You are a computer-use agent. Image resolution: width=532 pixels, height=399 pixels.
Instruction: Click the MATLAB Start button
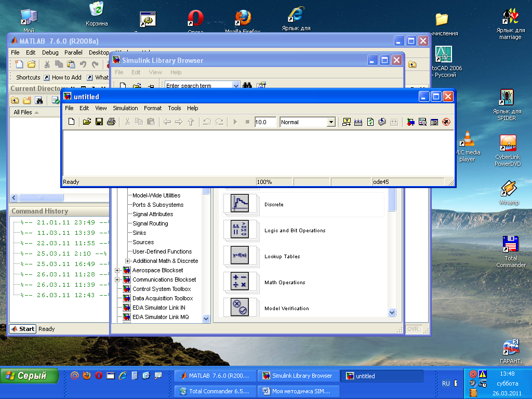[x=23, y=329]
